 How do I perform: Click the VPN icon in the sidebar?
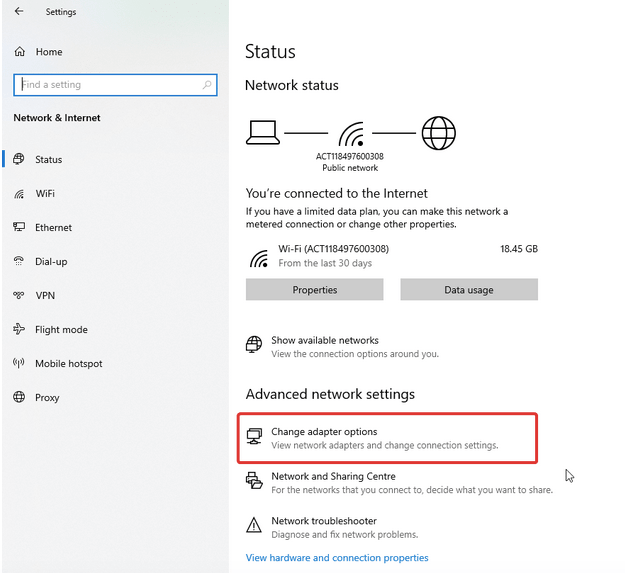(x=19, y=295)
